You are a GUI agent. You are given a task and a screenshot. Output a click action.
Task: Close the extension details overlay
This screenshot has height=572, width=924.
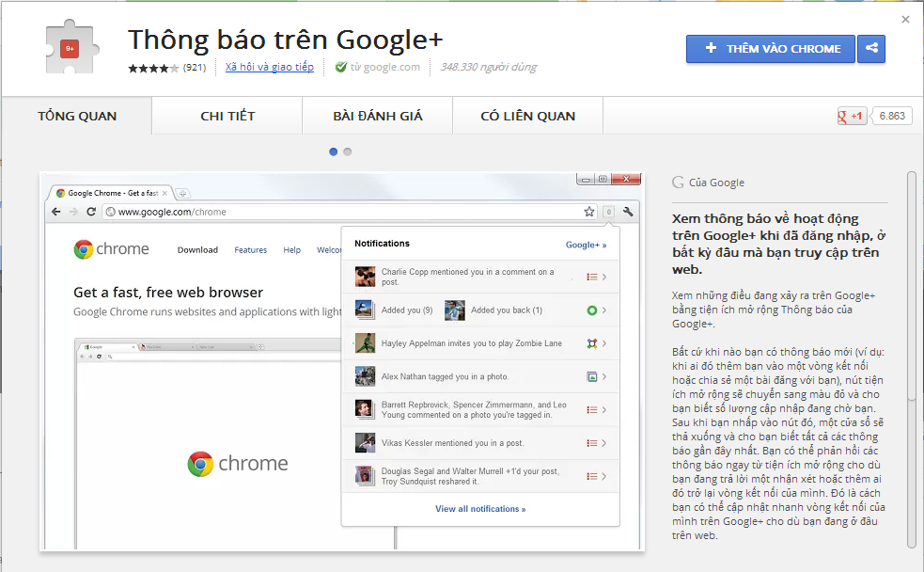point(906,20)
